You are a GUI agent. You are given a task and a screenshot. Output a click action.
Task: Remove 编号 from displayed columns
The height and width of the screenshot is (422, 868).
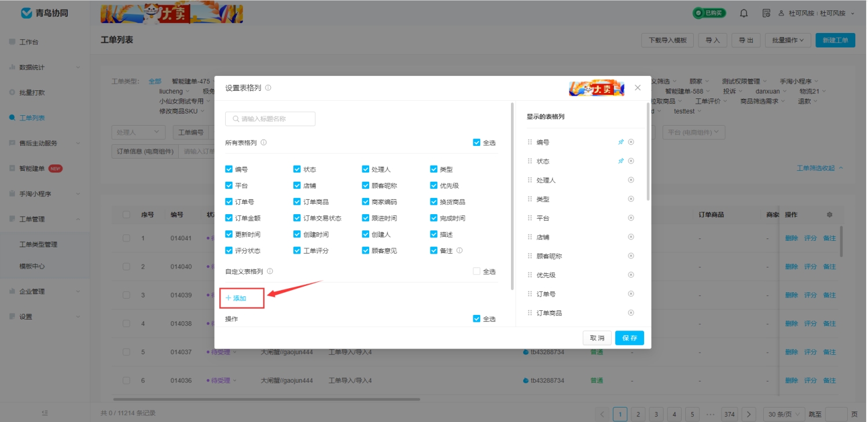[x=631, y=142]
